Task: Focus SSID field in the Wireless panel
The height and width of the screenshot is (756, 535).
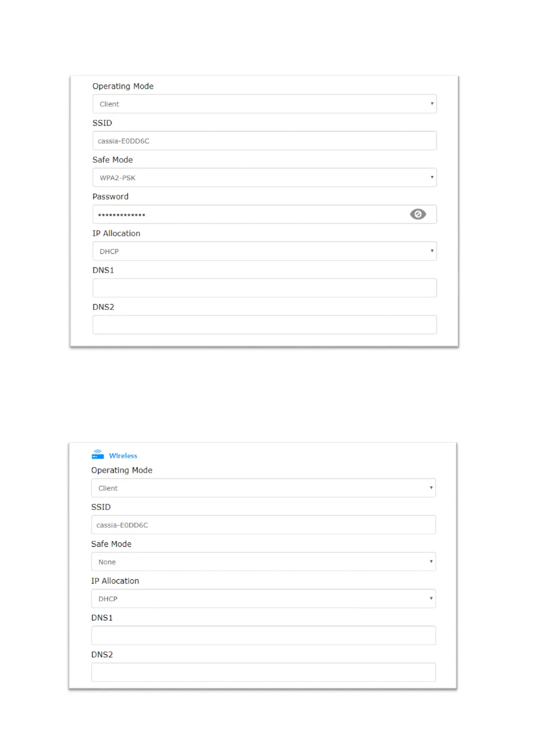Action: point(263,525)
